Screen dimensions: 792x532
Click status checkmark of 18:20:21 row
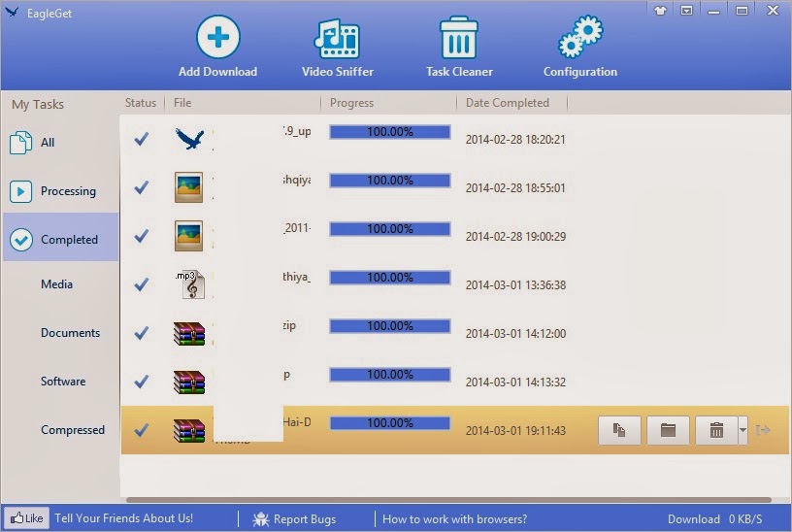[142, 139]
